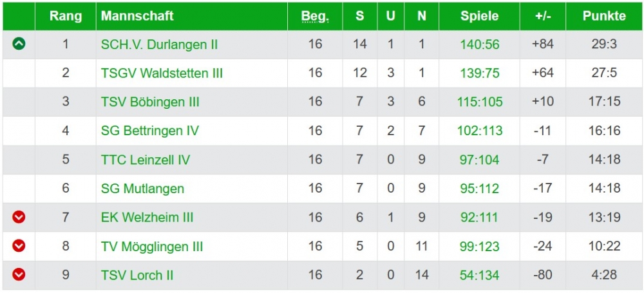
Task: Click the Punkte column header
Action: click(x=603, y=17)
